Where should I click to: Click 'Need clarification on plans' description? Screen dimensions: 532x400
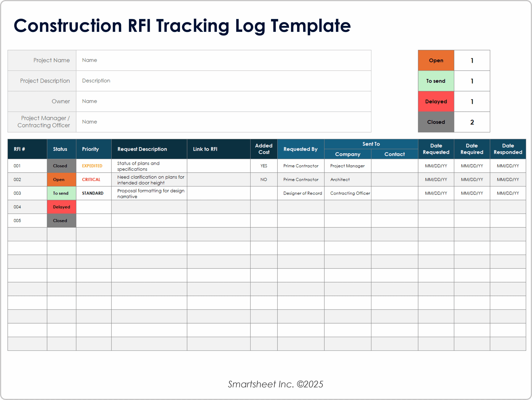[x=149, y=180]
